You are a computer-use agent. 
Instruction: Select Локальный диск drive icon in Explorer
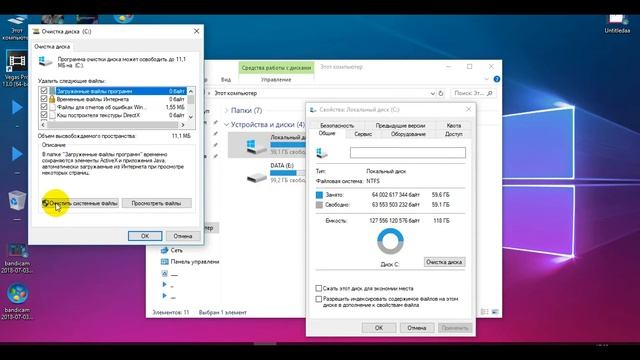pyautogui.click(x=256, y=147)
